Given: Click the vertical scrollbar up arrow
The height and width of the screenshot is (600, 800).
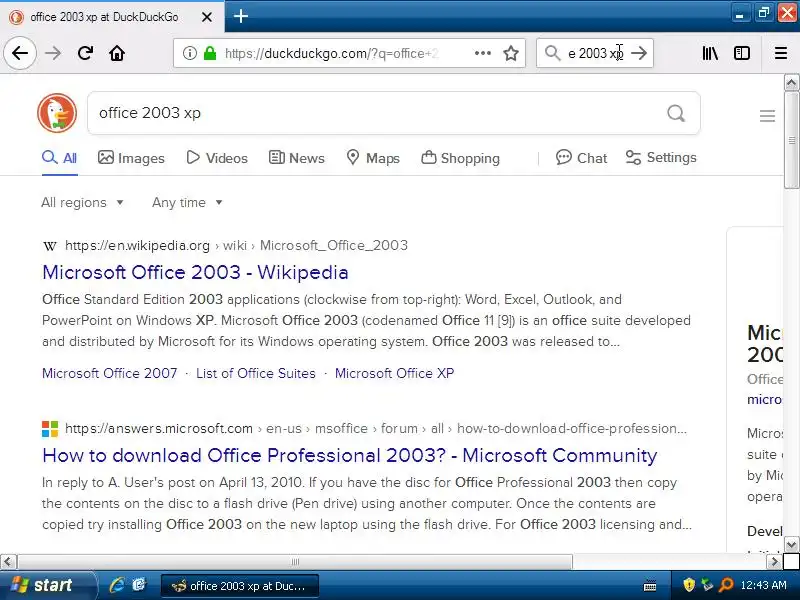Looking at the screenshot, I should 791,82.
